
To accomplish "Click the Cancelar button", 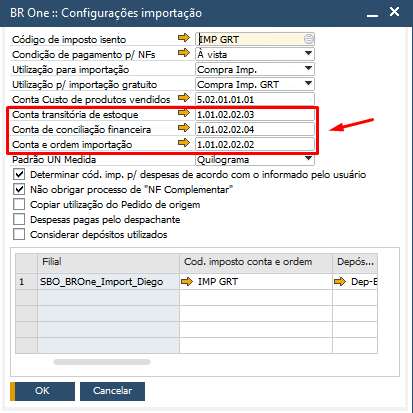I will (112, 391).
